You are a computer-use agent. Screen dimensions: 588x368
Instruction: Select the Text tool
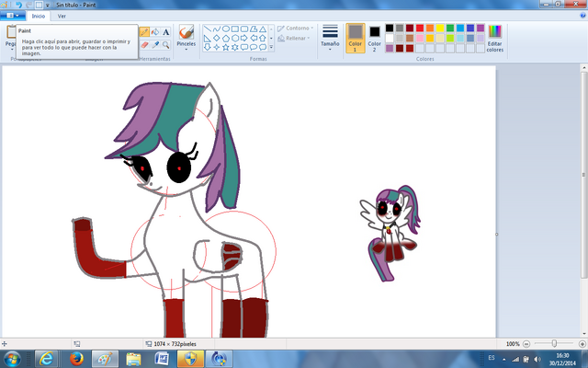(x=165, y=32)
